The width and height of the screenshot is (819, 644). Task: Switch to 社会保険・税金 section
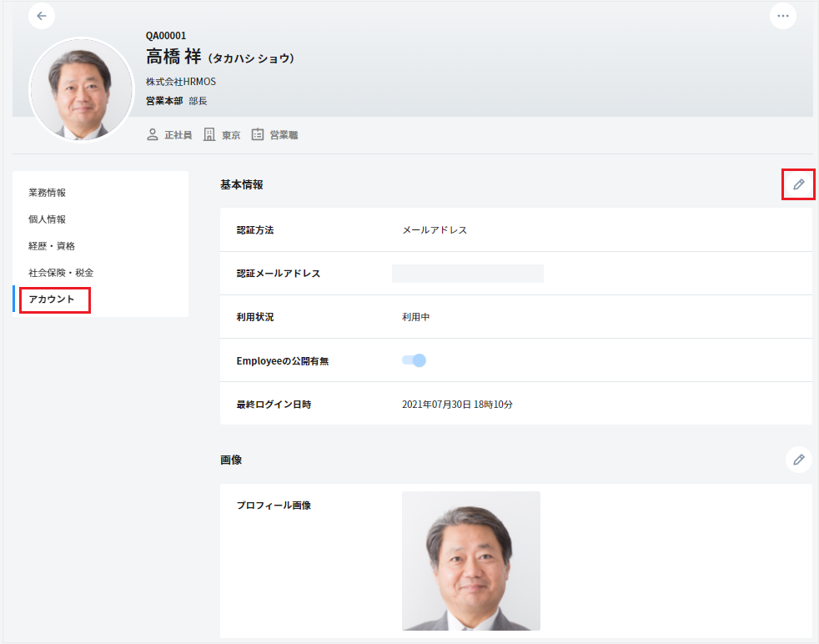pyautogui.click(x=61, y=273)
